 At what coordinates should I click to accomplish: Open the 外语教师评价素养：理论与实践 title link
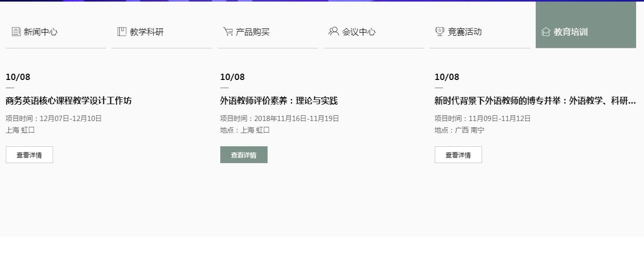(x=279, y=101)
